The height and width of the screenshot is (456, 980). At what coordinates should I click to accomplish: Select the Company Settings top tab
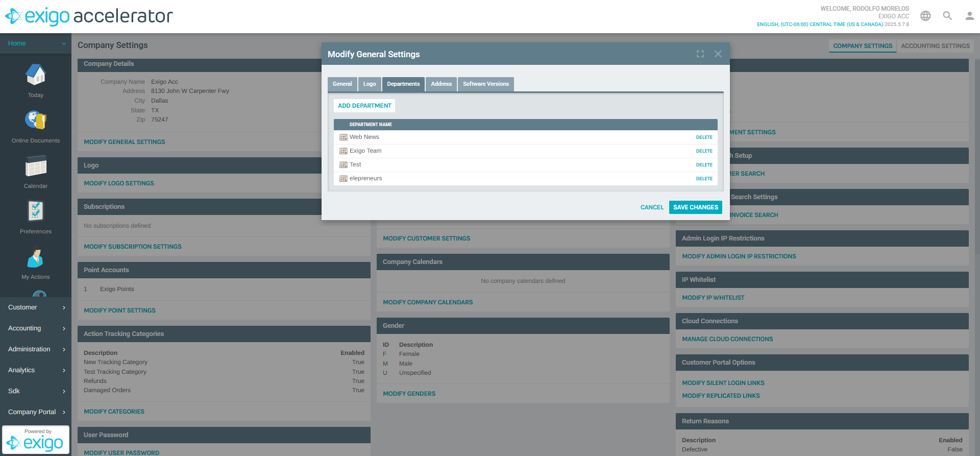863,46
